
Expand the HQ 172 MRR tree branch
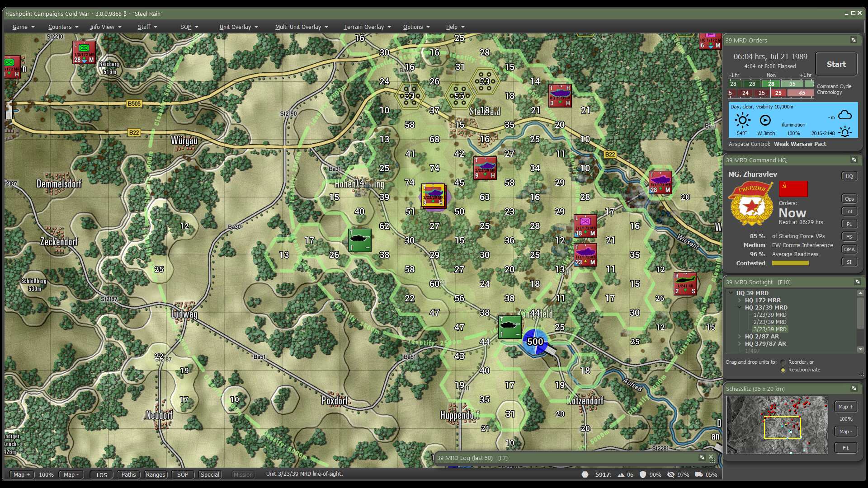point(739,300)
